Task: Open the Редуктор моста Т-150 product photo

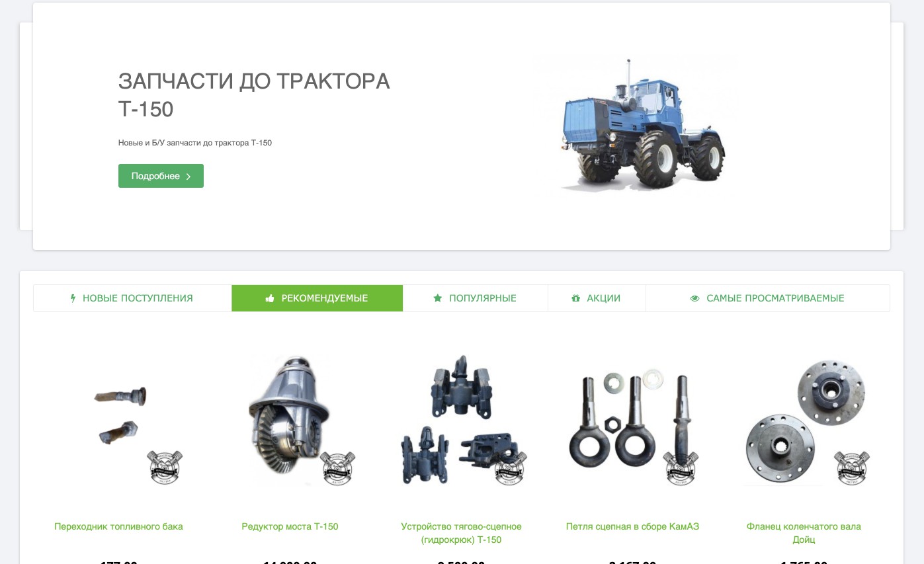Action: click(290, 419)
